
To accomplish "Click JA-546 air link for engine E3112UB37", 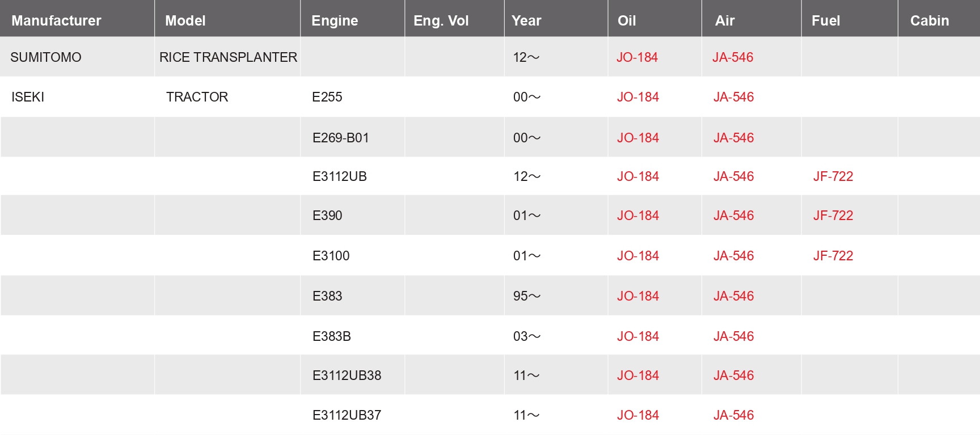I will click(733, 415).
